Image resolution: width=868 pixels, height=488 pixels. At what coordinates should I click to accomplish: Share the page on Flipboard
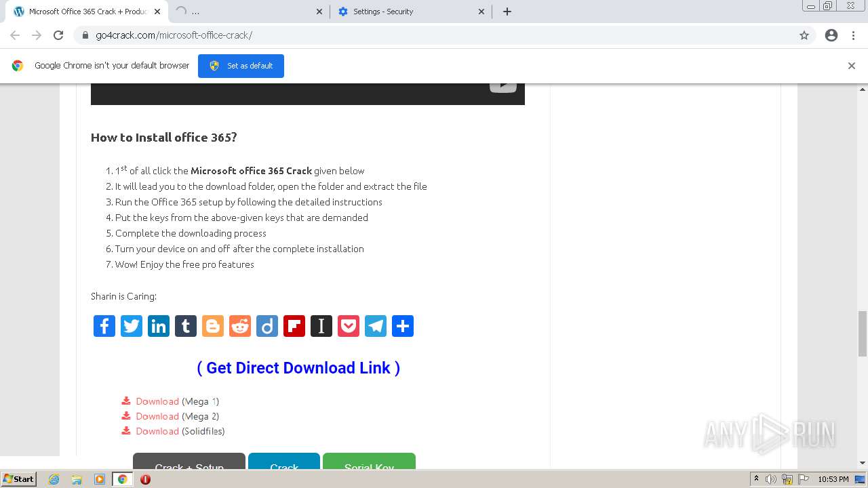(x=294, y=326)
